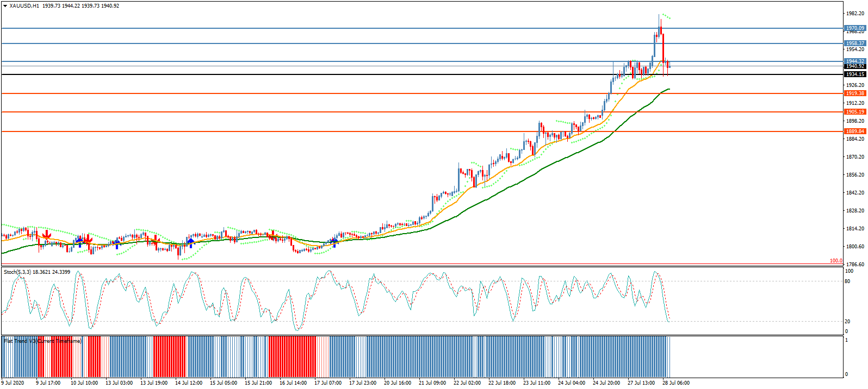Click the first red sell arrow near 9 Jul 17:00
The width and height of the screenshot is (868, 389).
pos(47,235)
